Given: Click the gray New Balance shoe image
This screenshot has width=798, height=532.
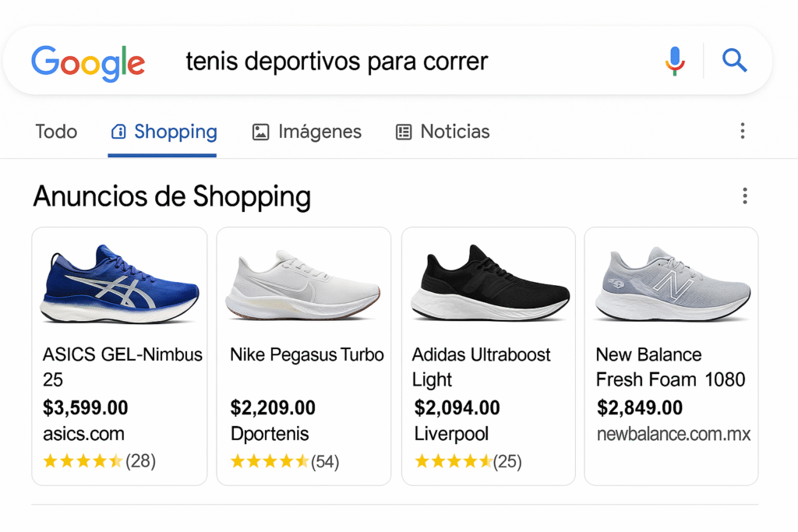Looking at the screenshot, I should click(x=672, y=286).
